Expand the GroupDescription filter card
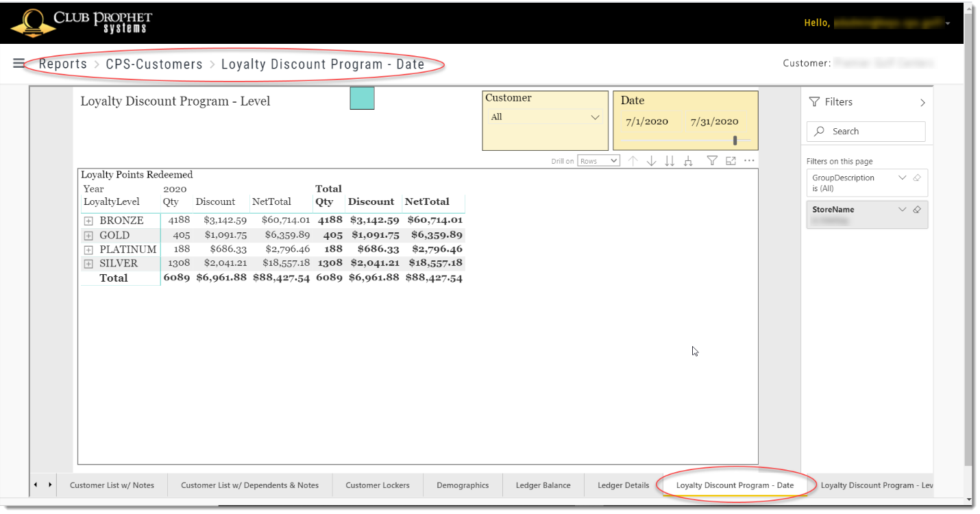980x514 pixels. (902, 178)
